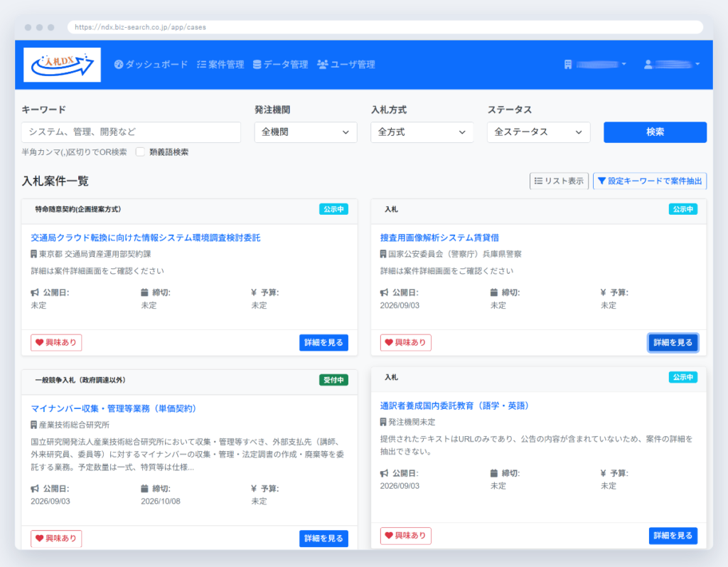This screenshot has height=567, width=728.
Task: Open the 発注機関 全機関 dropdown
Action: click(x=306, y=132)
